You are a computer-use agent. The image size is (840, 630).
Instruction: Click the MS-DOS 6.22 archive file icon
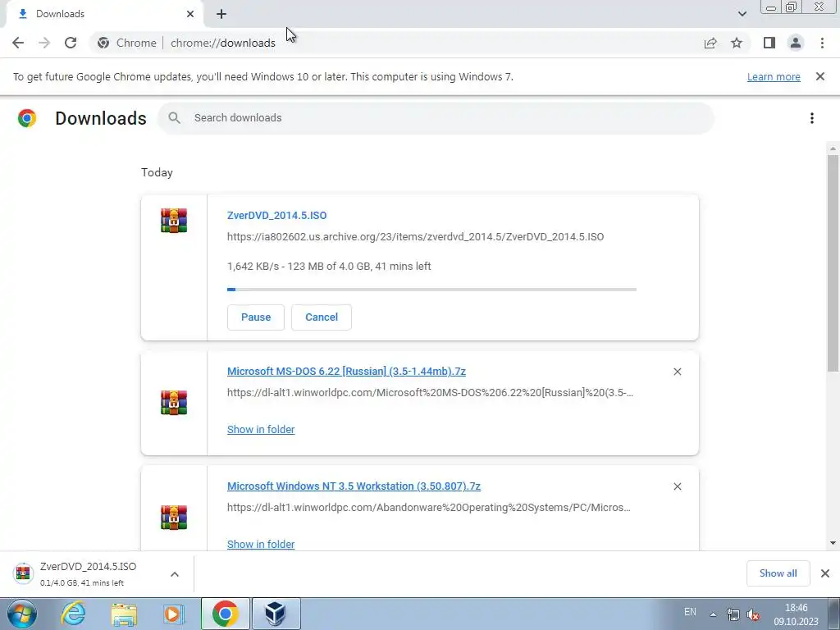coord(174,402)
